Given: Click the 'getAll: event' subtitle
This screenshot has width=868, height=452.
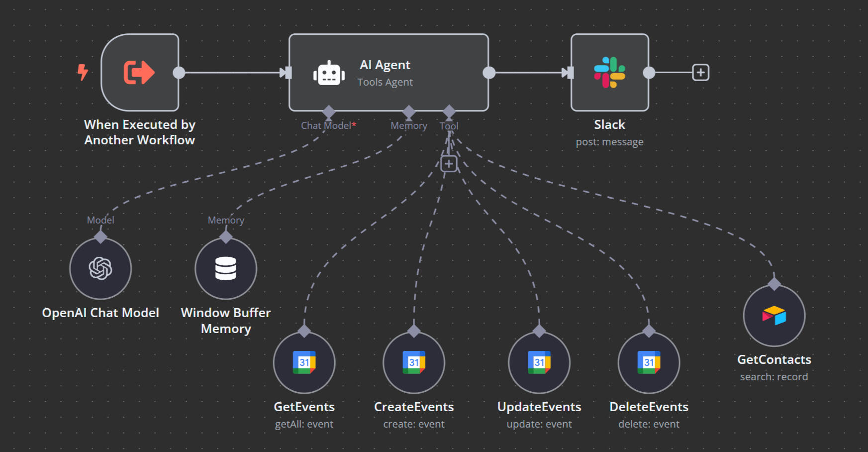Looking at the screenshot, I should [x=304, y=424].
